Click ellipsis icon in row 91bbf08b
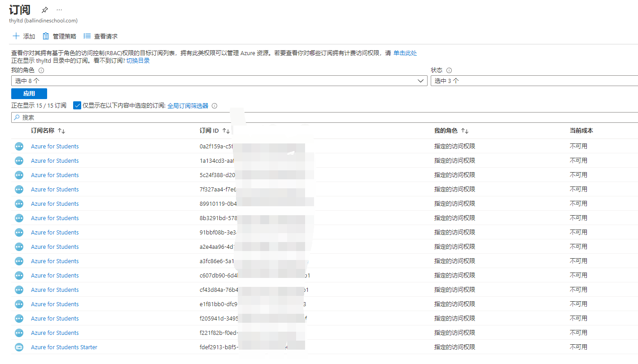Screen dimensions: 638x364 pyautogui.click(x=19, y=232)
